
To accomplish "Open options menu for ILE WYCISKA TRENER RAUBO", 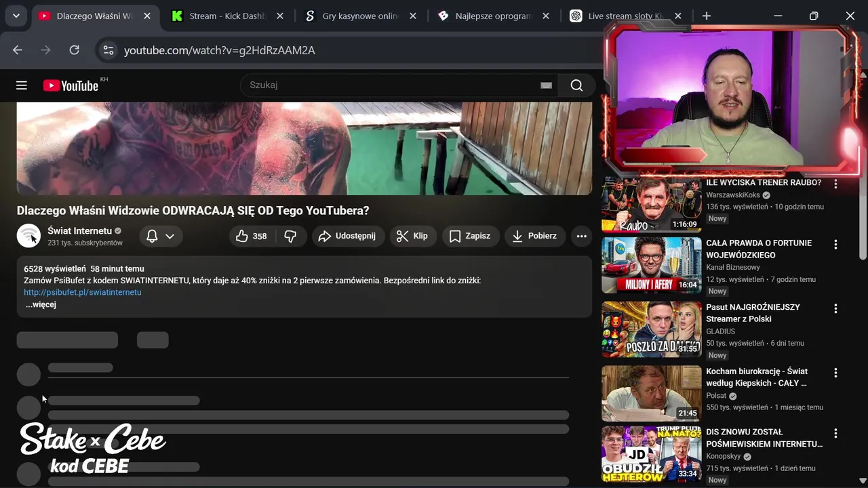I will [x=835, y=184].
